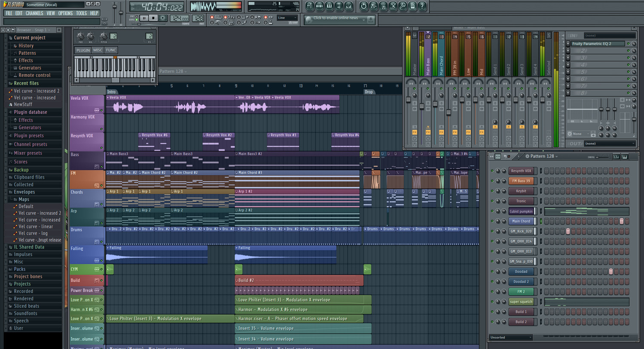The height and width of the screenshot is (349, 644).
Task: Click the Cubist pumpkin channel button
Action: pyautogui.click(x=521, y=211)
